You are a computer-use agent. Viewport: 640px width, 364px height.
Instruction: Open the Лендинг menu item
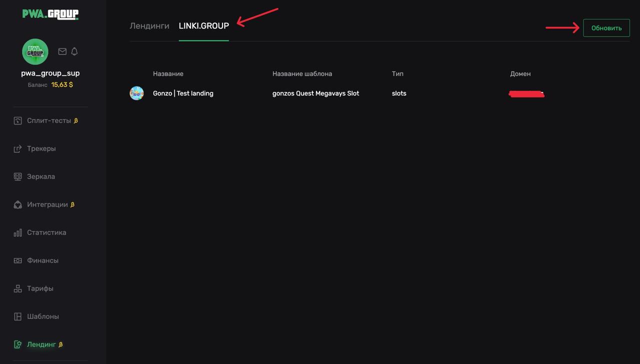coord(41,344)
